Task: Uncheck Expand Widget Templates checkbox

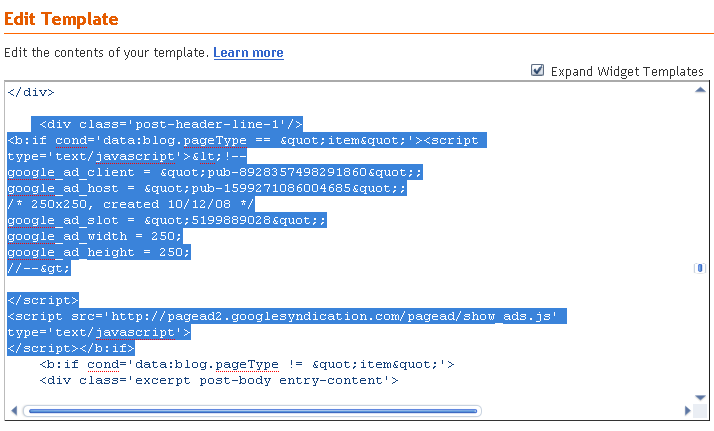Action: 537,70
